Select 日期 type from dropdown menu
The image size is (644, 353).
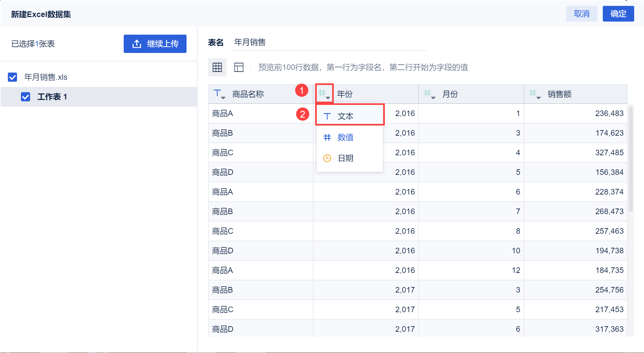tap(346, 158)
